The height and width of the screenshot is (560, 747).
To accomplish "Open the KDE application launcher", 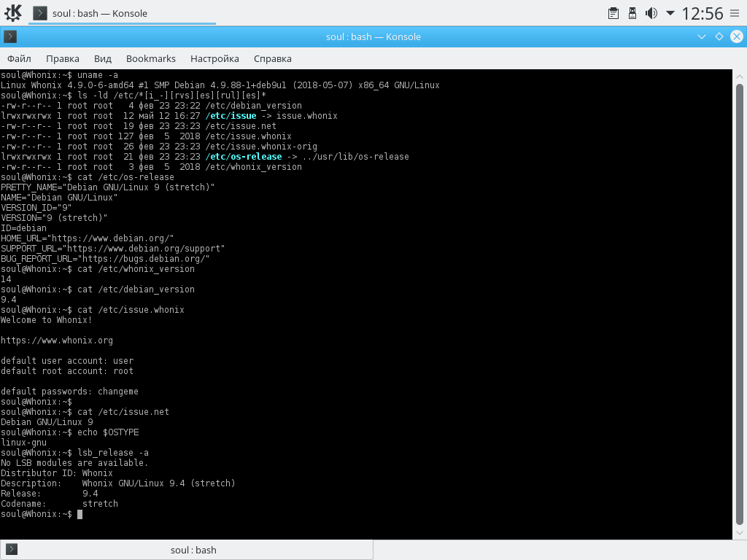I will 13,13.
